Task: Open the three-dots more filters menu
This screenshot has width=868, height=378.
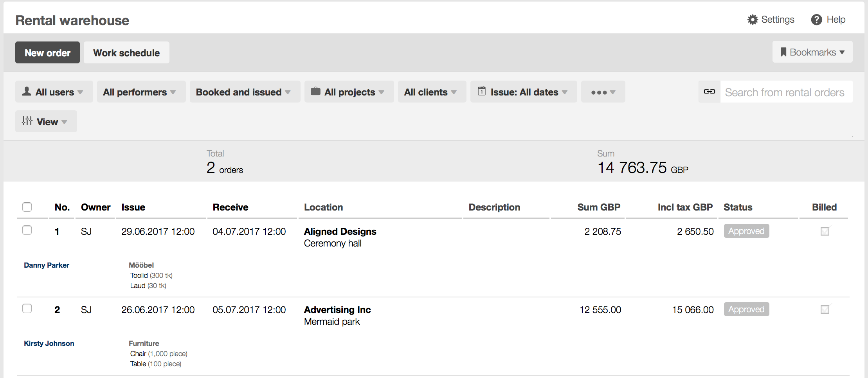Action: click(603, 92)
